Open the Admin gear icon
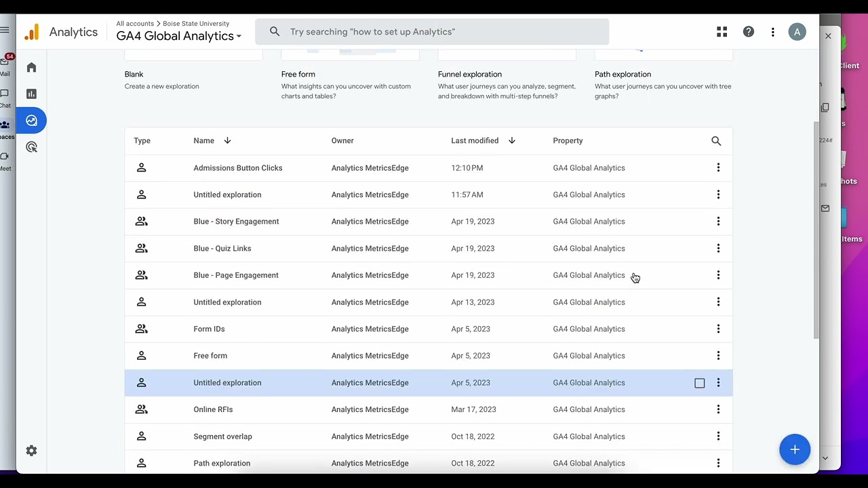 (x=31, y=451)
